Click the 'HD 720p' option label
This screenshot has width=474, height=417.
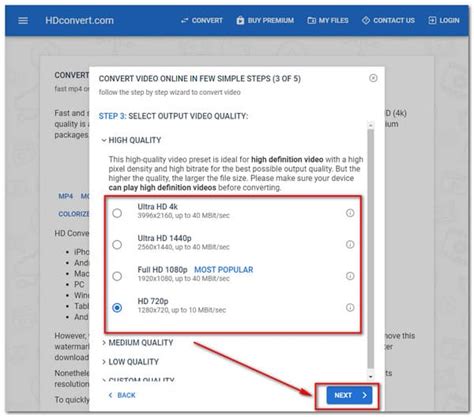pos(153,301)
